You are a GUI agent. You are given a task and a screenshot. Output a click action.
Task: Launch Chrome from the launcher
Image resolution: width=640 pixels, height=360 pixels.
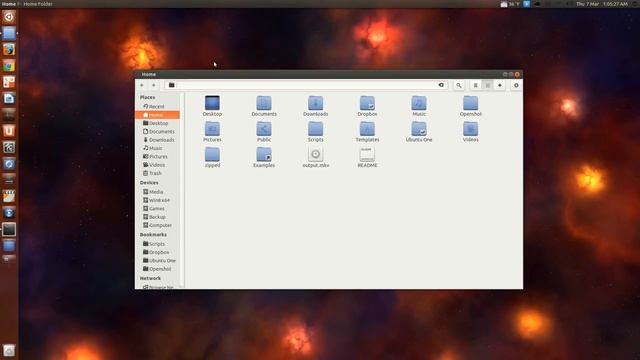(9, 66)
